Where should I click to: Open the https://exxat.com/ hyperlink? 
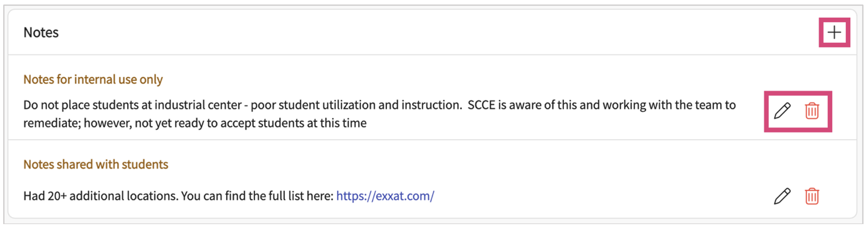[385, 196]
